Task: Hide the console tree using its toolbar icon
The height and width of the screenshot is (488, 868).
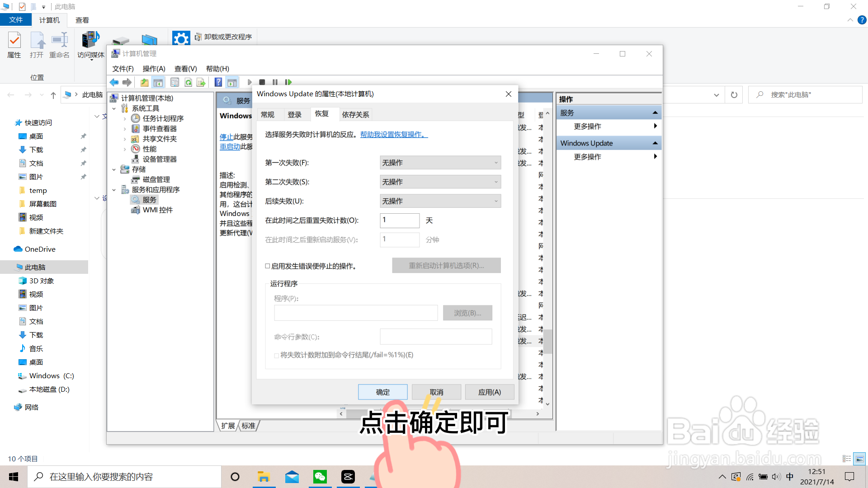Action: click(x=158, y=82)
